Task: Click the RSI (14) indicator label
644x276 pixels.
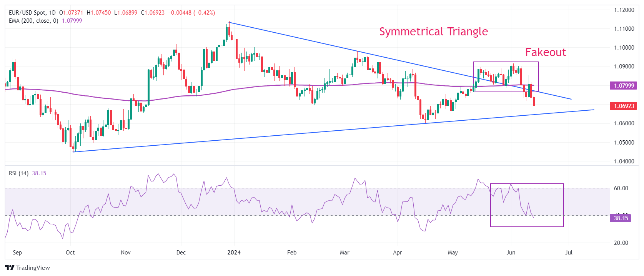Action: [19, 173]
